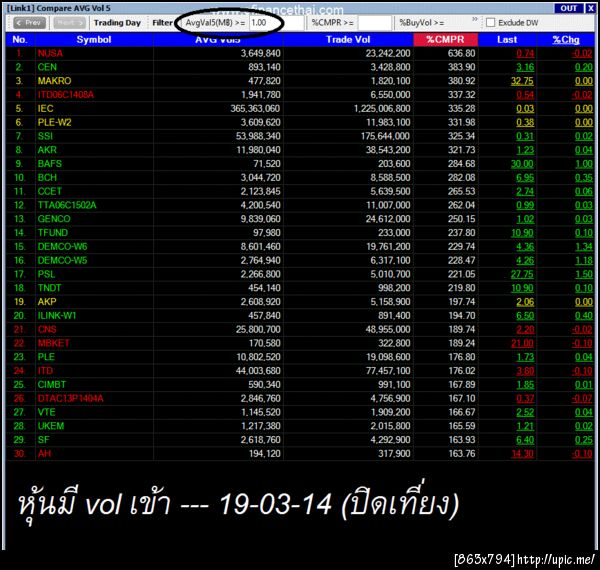Select the AKR symbol
Image resolution: width=600 pixels, height=570 pixels.
pyautogui.click(x=47, y=150)
